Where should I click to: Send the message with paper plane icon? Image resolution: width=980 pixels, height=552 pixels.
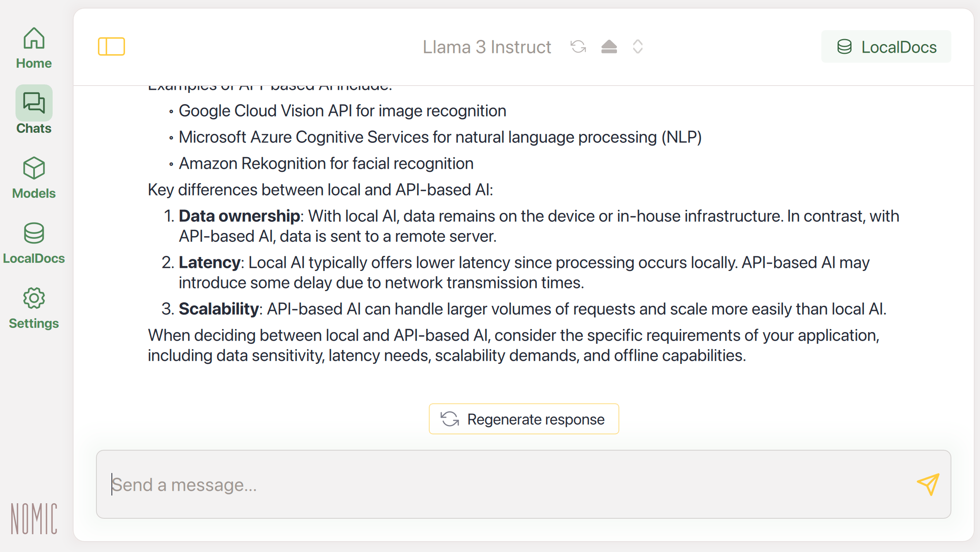coord(928,484)
